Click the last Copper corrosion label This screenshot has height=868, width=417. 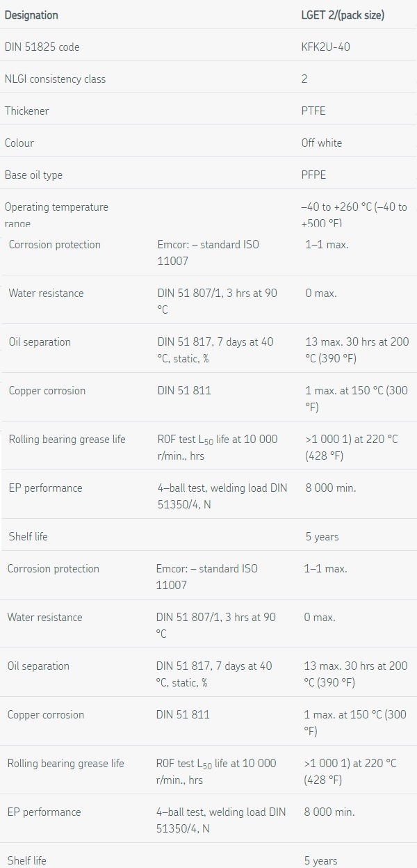[45, 714]
